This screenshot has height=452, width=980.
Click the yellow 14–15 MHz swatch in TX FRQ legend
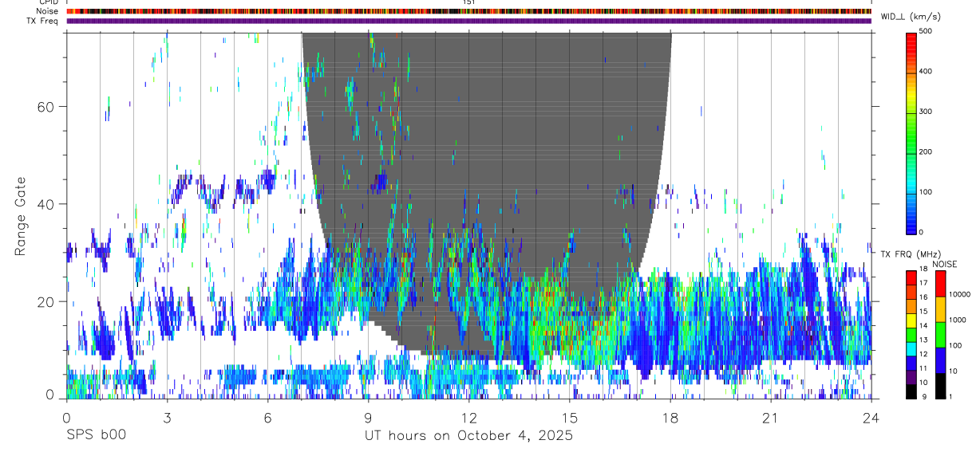pos(911,320)
